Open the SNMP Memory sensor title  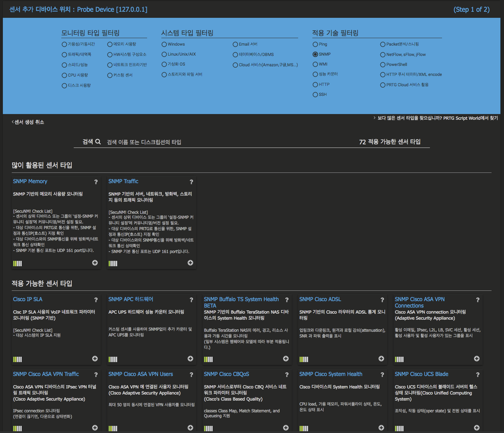(30, 181)
